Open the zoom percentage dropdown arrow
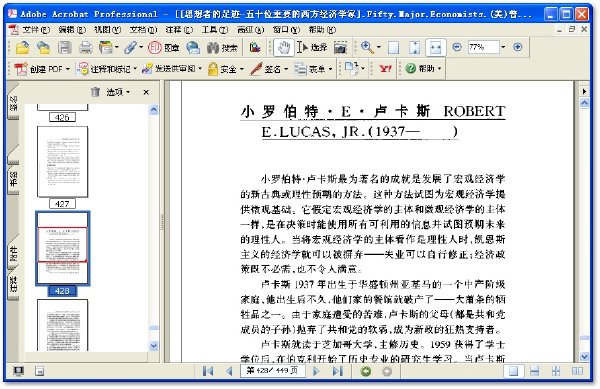 pyautogui.click(x=503, y=47)
